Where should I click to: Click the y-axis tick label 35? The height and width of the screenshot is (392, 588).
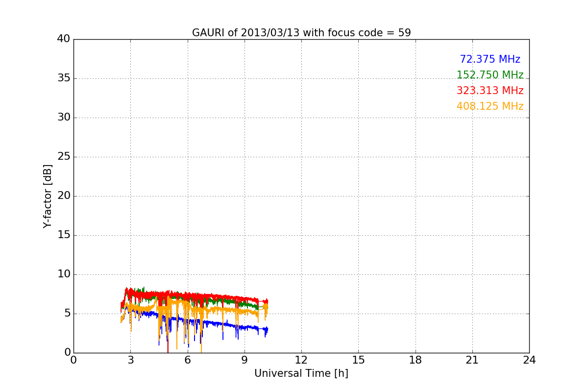[64, 78]
